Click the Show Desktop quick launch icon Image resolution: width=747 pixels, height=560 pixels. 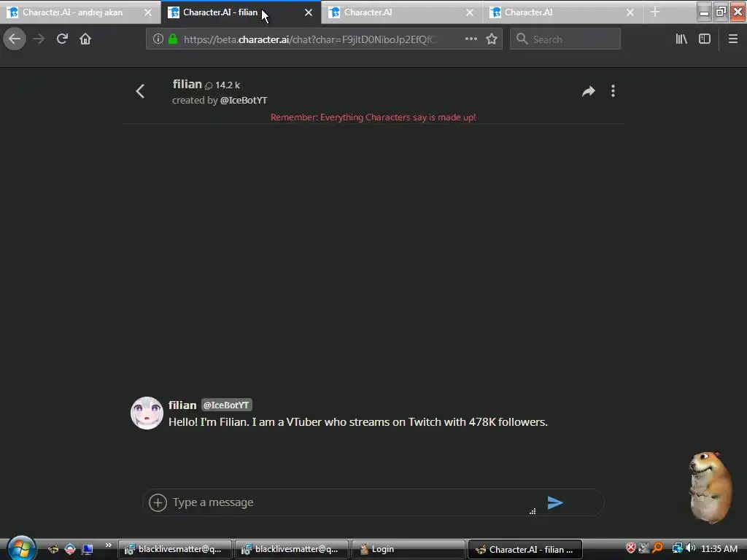[x=87, y=549]
